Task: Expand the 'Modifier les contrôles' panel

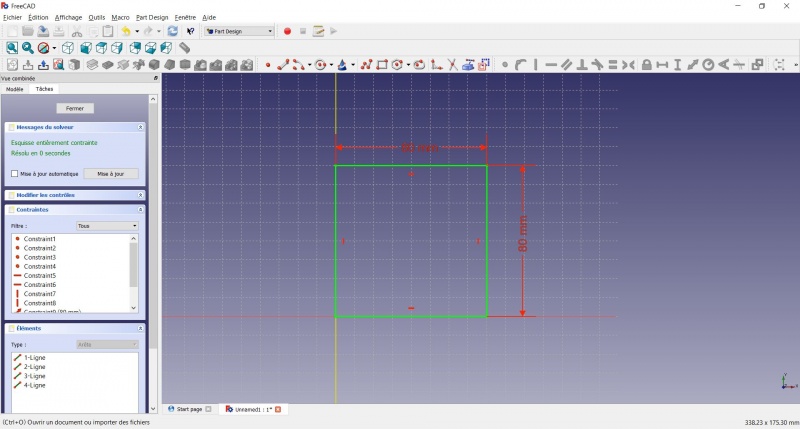Action: pyautogui.click(x=140, y=195)
